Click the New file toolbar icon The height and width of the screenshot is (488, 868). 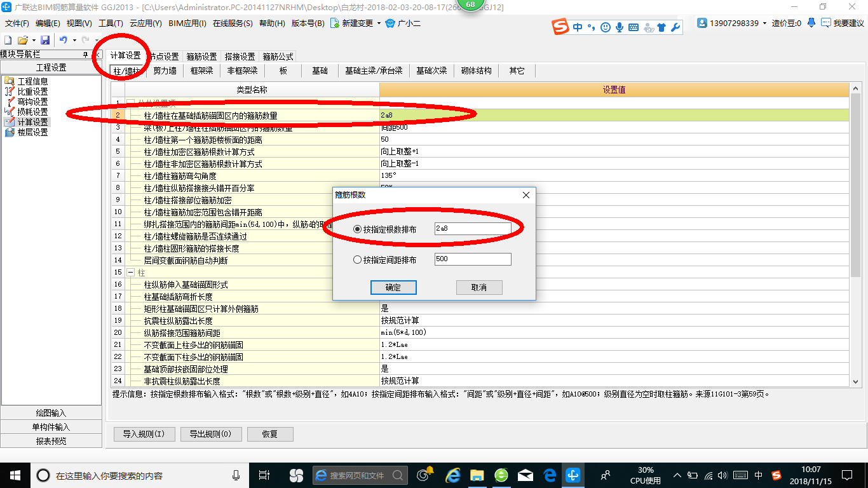pyautogui.click(x=8, y=39)
